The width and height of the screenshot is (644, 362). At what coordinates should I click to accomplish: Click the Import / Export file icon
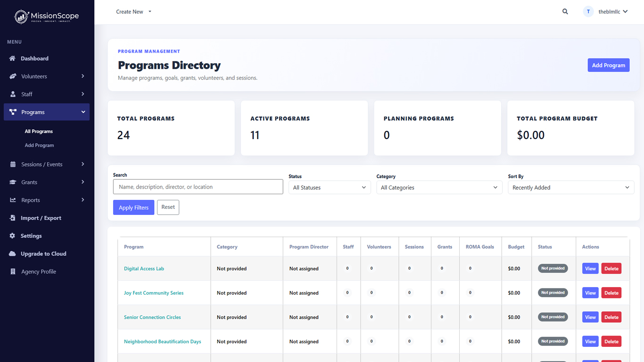[12, 218]
